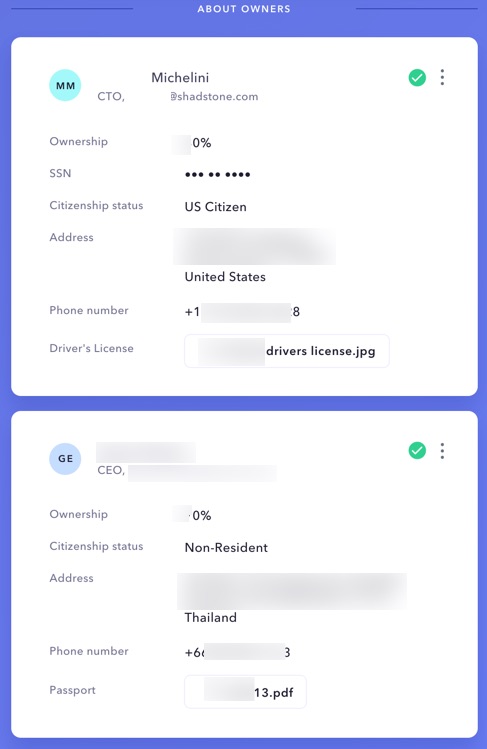Select the US Citizen status value
This screenshot has width=487, height=749.
tap(216, 207)
